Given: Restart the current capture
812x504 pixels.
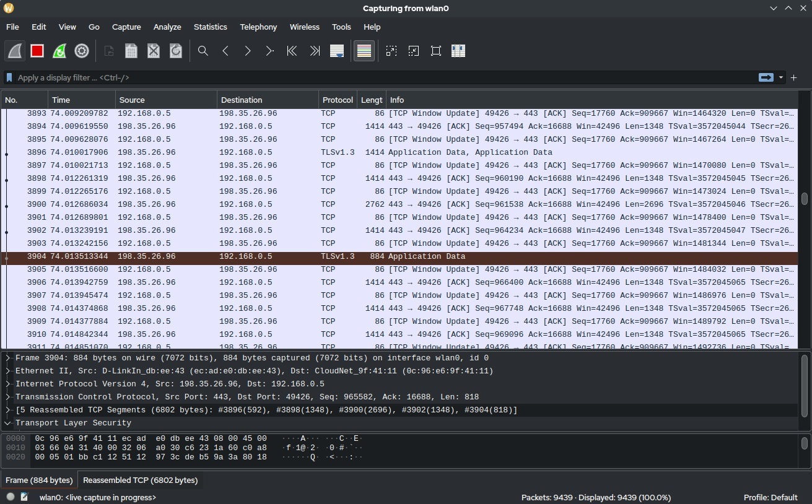Looking at the screenshot, I should [x=59, y=51].
